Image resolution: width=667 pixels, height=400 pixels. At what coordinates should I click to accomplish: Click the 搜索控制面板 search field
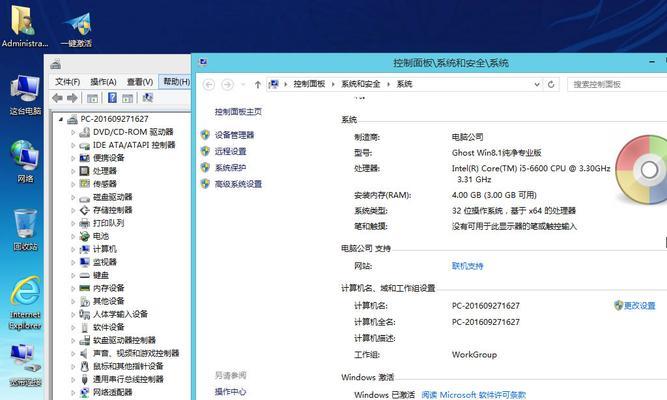(617, 84)
